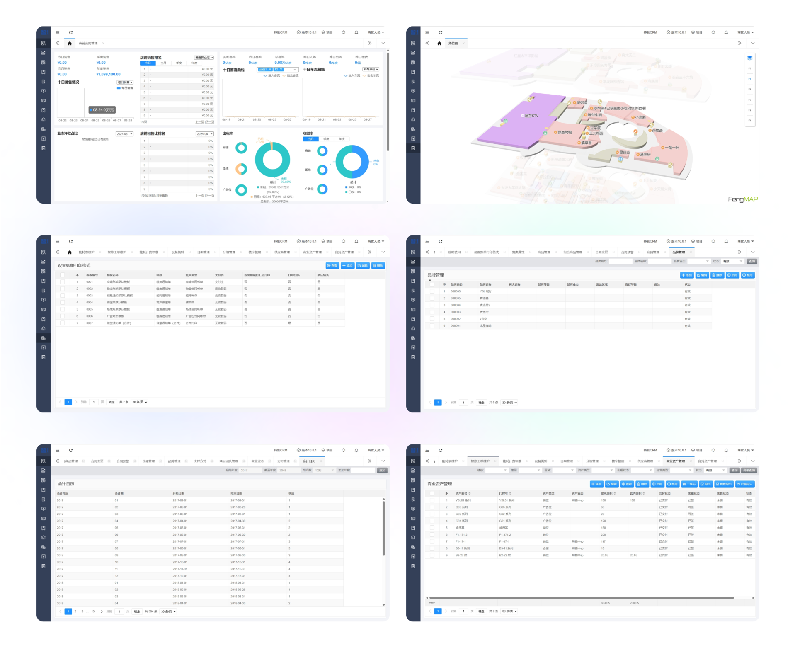The image size is (795, 672).
Task: Select floor F3 on the FengMap floor selector
Action: (749, 100)
